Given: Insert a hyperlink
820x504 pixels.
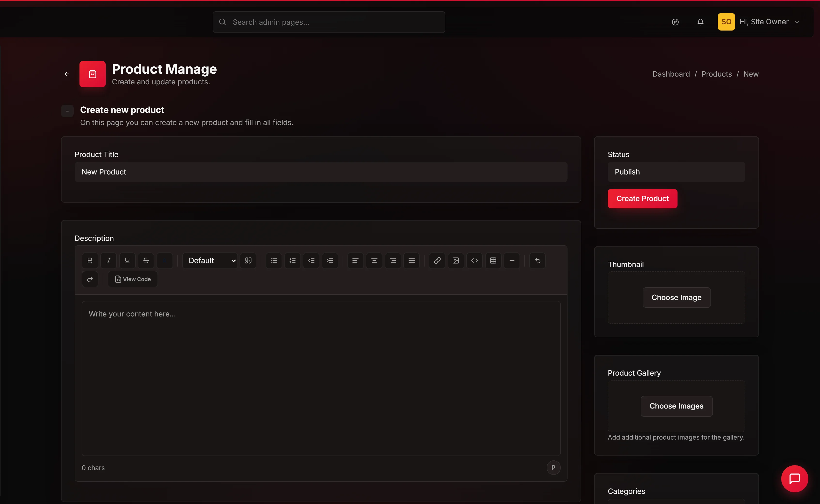Looking at the screenshot, I should (x=437, y=261).
